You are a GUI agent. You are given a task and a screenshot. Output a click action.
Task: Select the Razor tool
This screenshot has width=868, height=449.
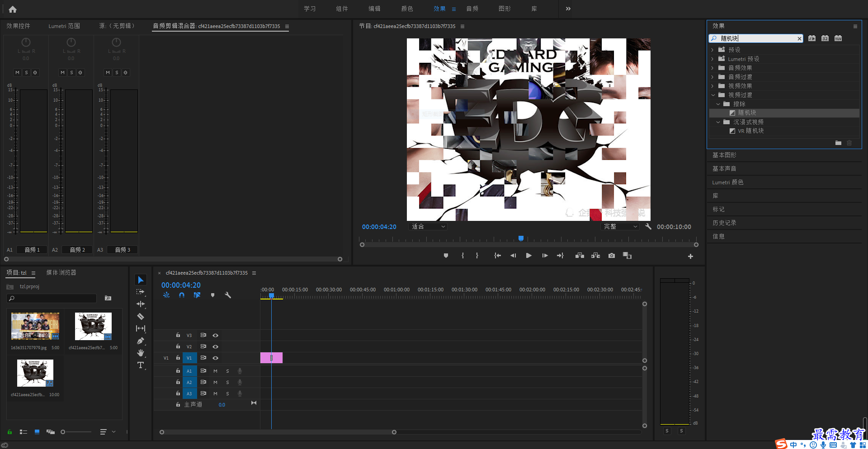coord(141,316)
